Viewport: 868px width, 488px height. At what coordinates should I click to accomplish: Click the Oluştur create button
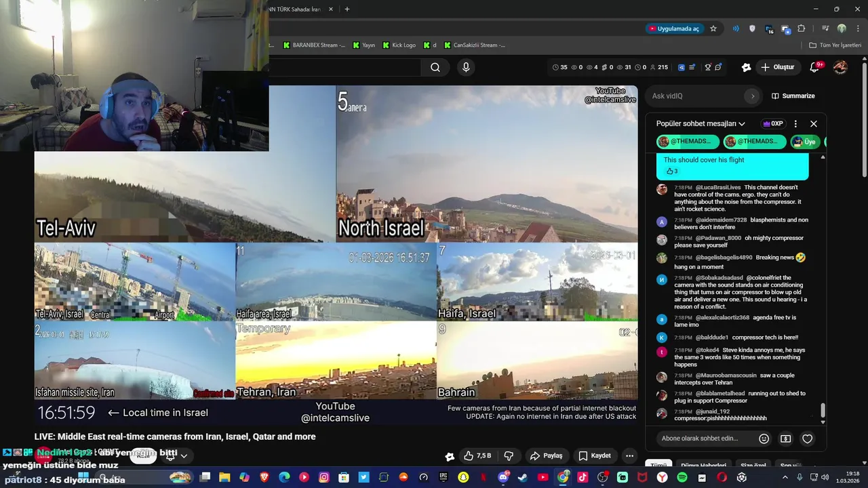click(x=777, y=67)
